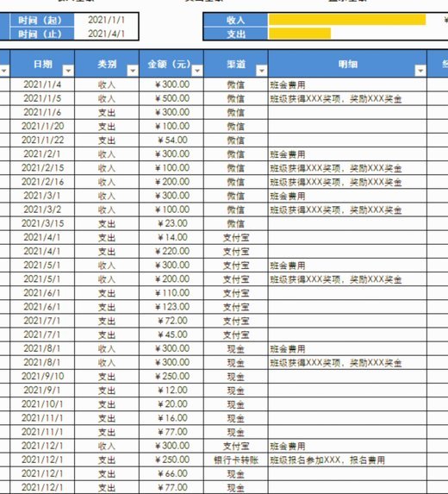Viewport: 448px width, 494px height.
Task: Select the amount cell ¥54.00
Action: click(171, 140)
